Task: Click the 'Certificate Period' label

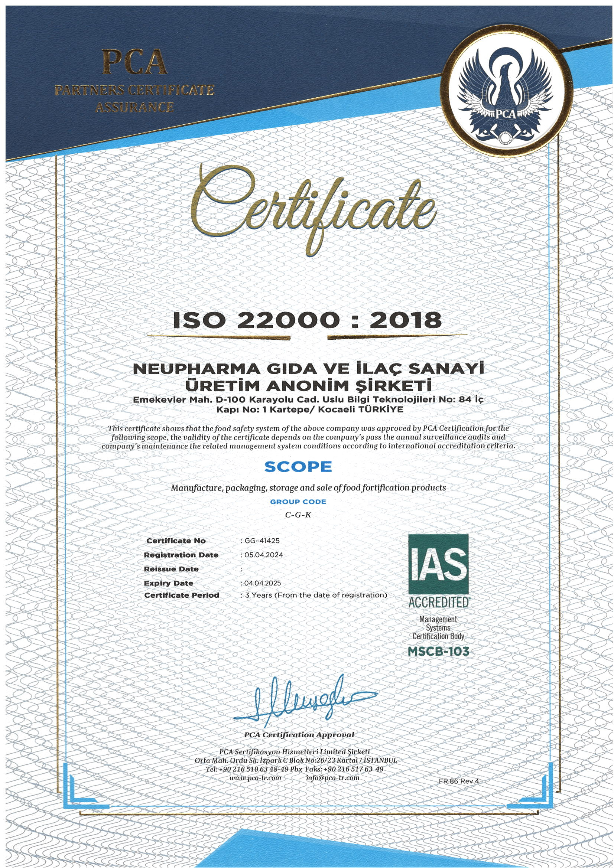Action: (182, 595)
